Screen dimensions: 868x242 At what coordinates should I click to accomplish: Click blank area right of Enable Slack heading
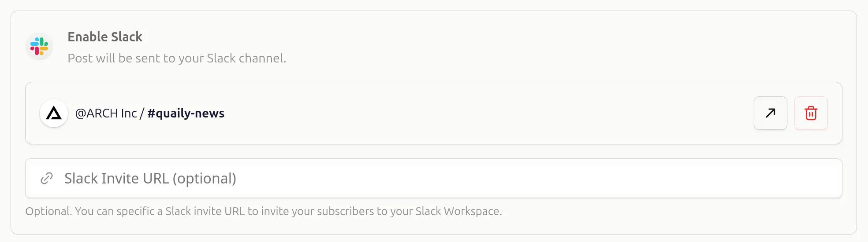[485, 37]
